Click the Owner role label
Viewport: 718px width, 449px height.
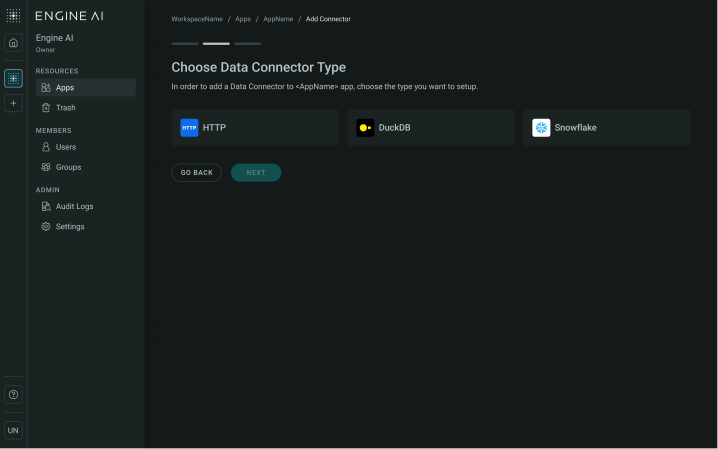coord(45,50)
